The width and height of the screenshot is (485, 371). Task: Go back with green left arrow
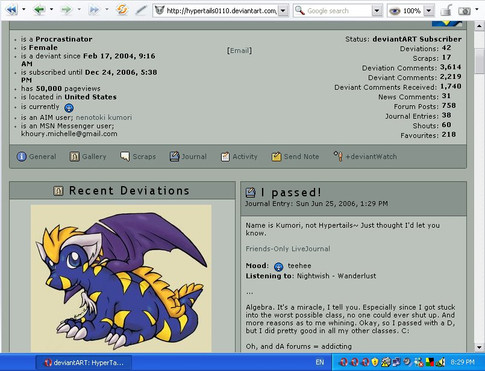[x=39, y=10]
